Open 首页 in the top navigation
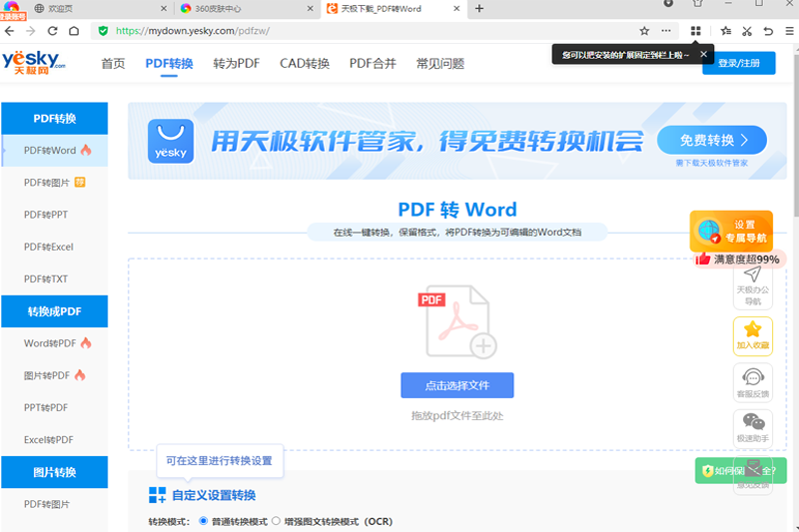The width and height of the screenshot is (799, 532). [x=113, y=64]
